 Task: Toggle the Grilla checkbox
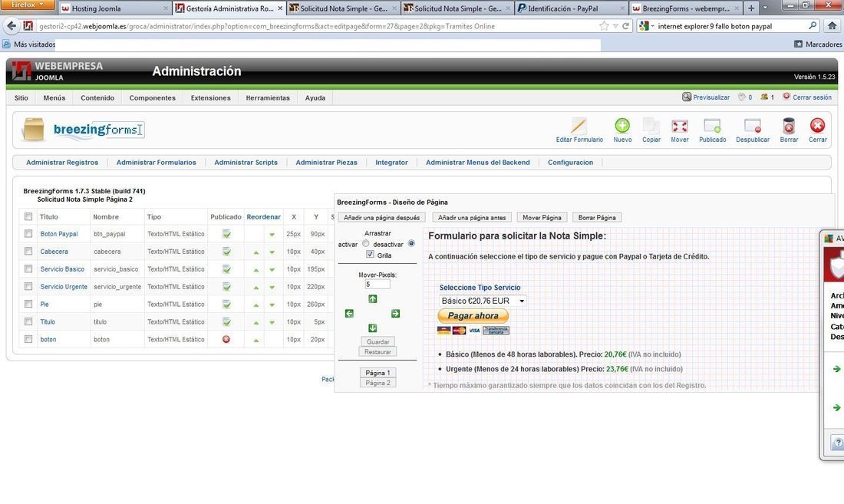tap(370, 255)
